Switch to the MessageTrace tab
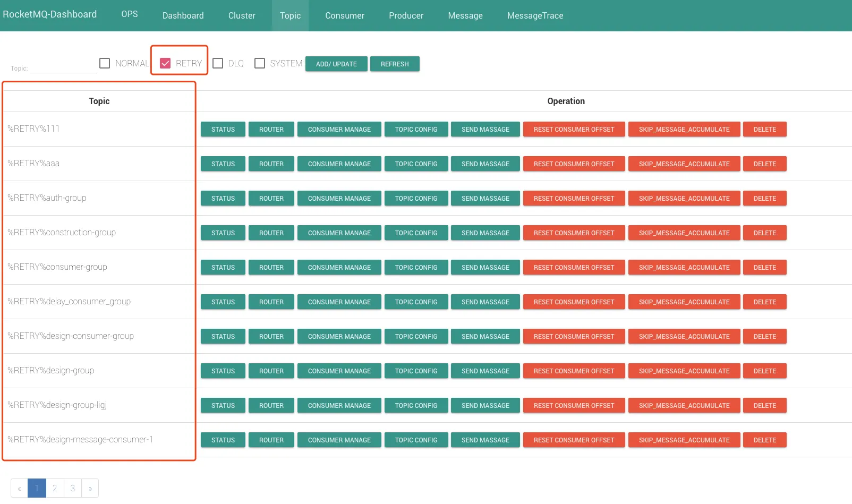Viewport: 852px width, 504px height. click(x=535, y=15)
